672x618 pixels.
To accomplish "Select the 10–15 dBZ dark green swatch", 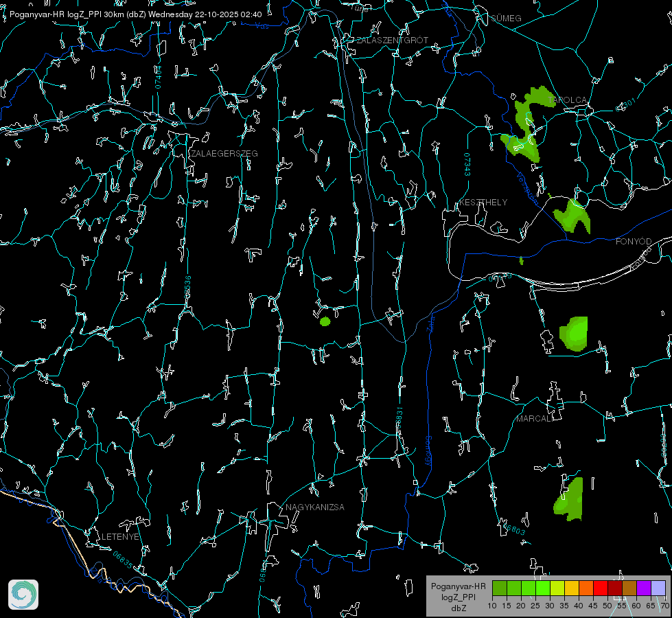I will tap(500, 588).
